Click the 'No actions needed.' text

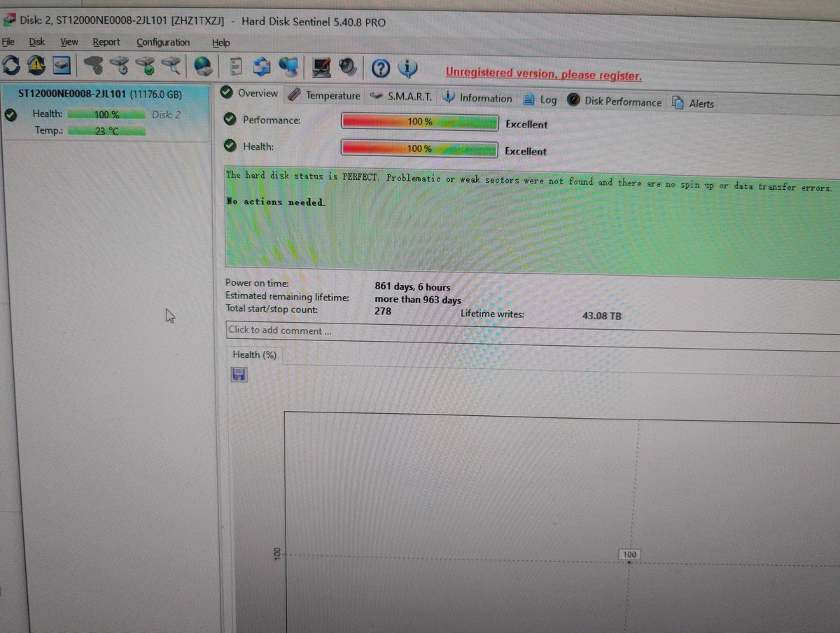[276, 202]
